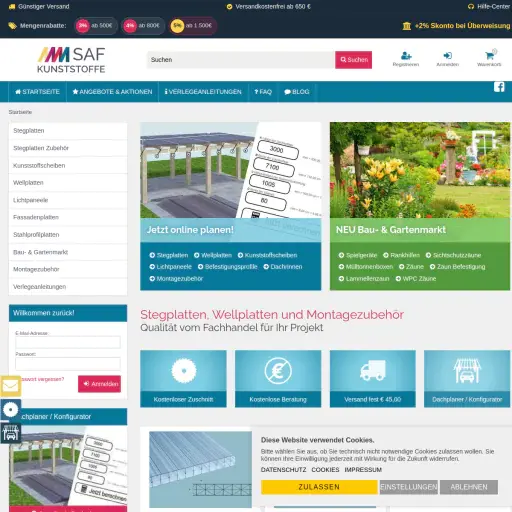This screenshot has width=512, height=512.
Task: Open Verlegeanleitungen menu item
Action: (x=203, y=92)
